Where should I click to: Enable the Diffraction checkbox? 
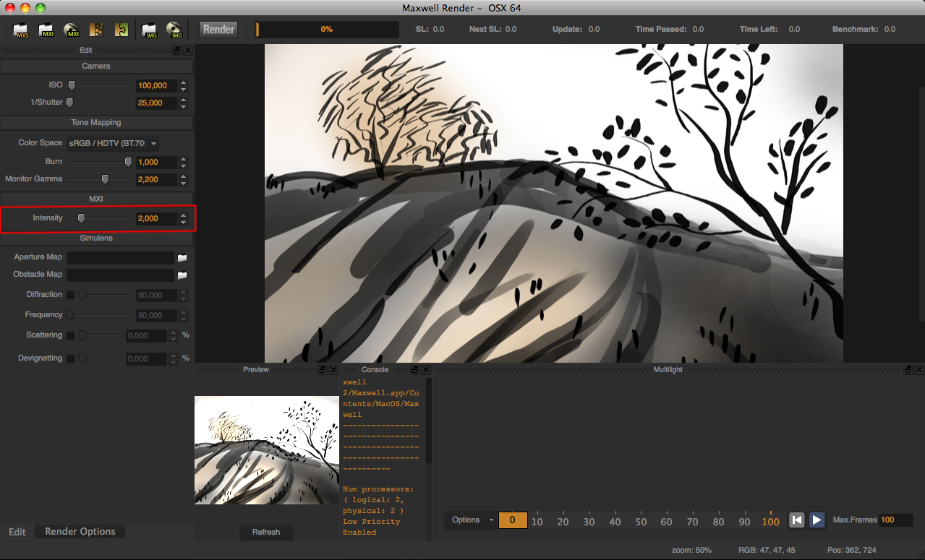[x=70, y=295]
